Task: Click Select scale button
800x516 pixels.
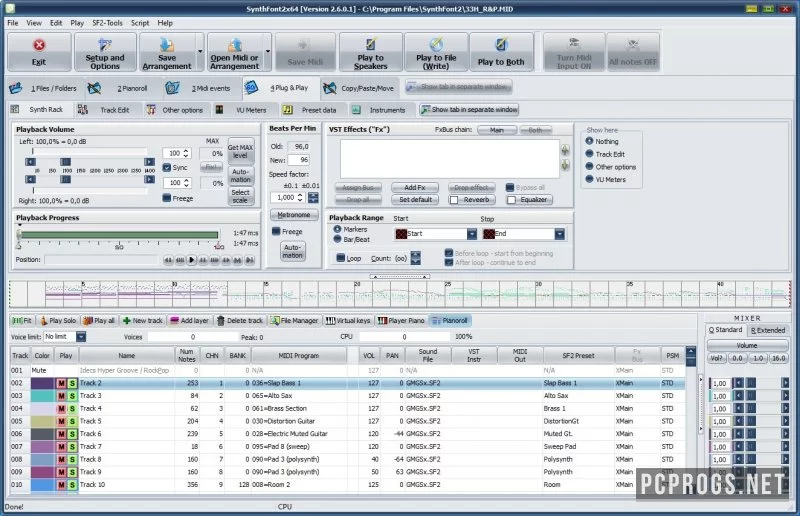Action: [240, 196]
